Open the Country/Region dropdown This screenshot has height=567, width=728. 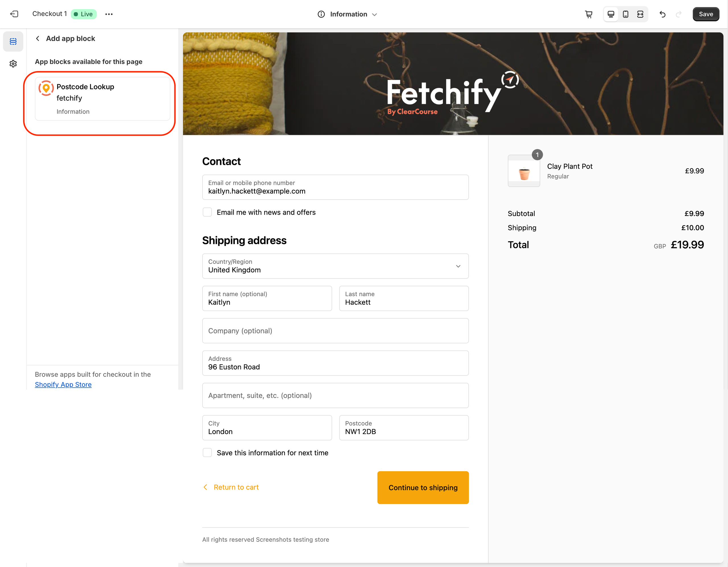335,266
